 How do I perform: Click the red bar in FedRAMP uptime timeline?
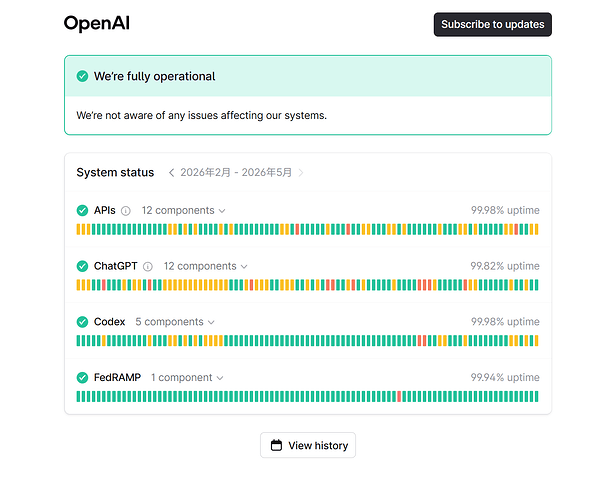coord(399,397)
